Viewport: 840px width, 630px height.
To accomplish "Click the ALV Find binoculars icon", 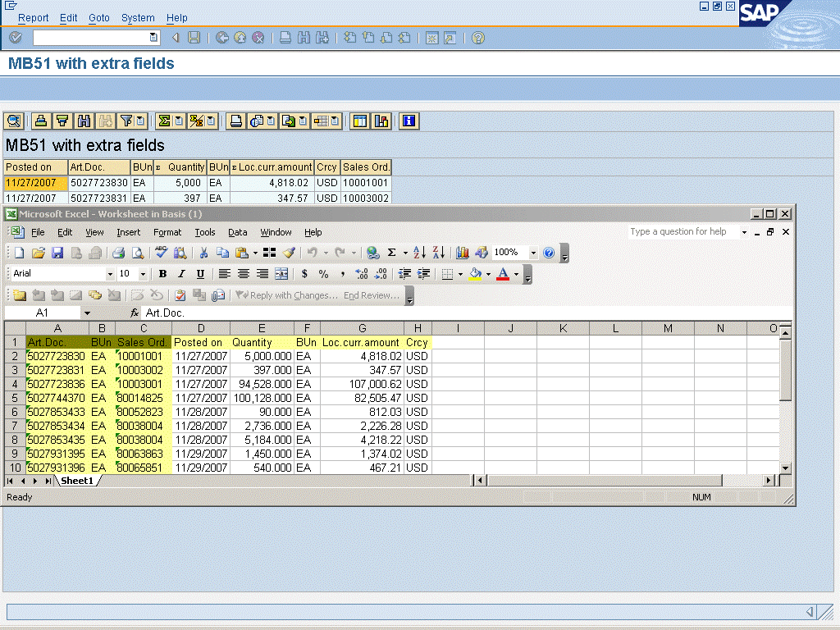I will pyautogui.click(x=84, y=121).
